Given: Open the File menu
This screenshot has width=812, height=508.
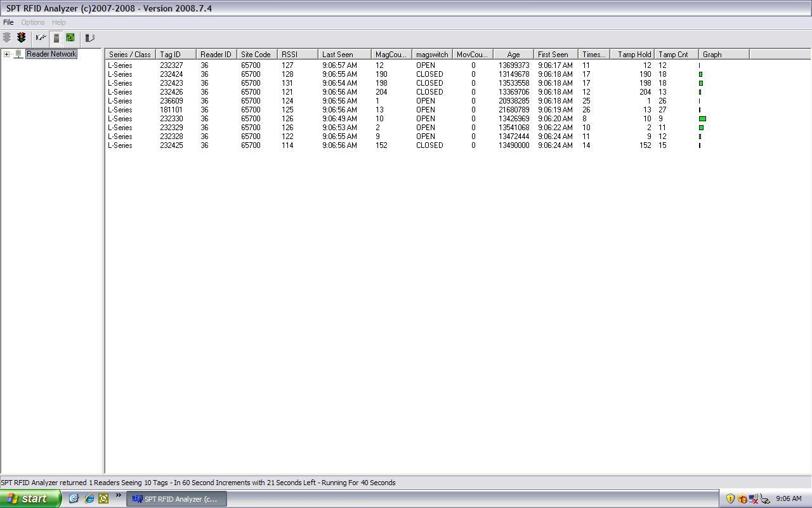Looking at the screenshot, I should pyautogui.click(x=8, y=22).
